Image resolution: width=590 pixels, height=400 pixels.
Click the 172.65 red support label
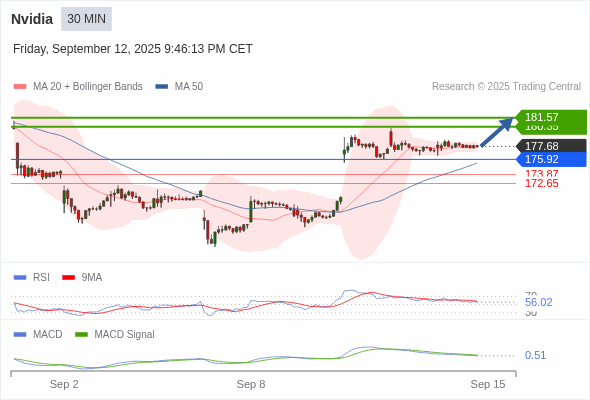tap(542, 184)
